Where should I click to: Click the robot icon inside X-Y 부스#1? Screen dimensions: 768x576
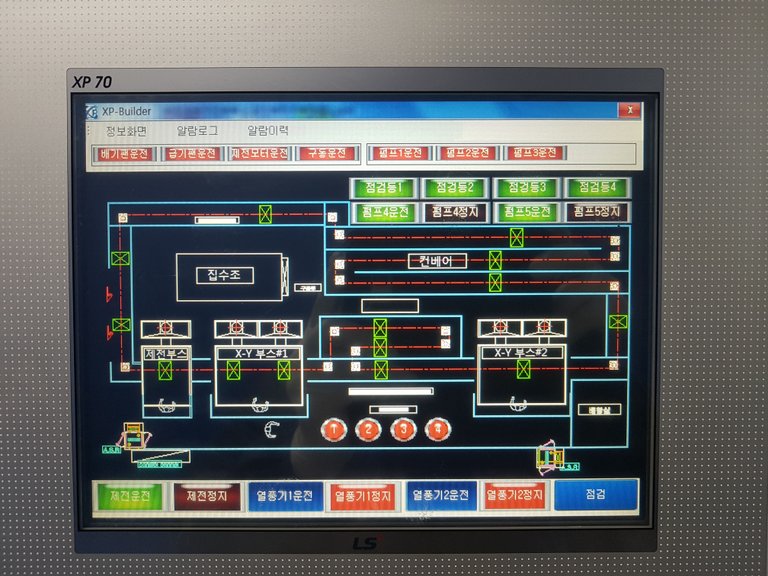tap(260, 406)
